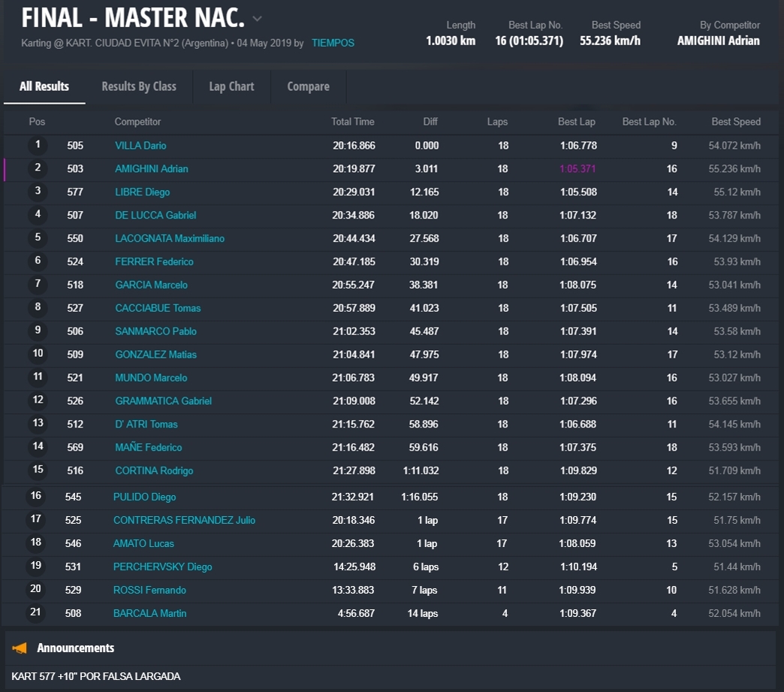Select the Compare tab
This screenshot has height=692, width=784.
[308, 86]
